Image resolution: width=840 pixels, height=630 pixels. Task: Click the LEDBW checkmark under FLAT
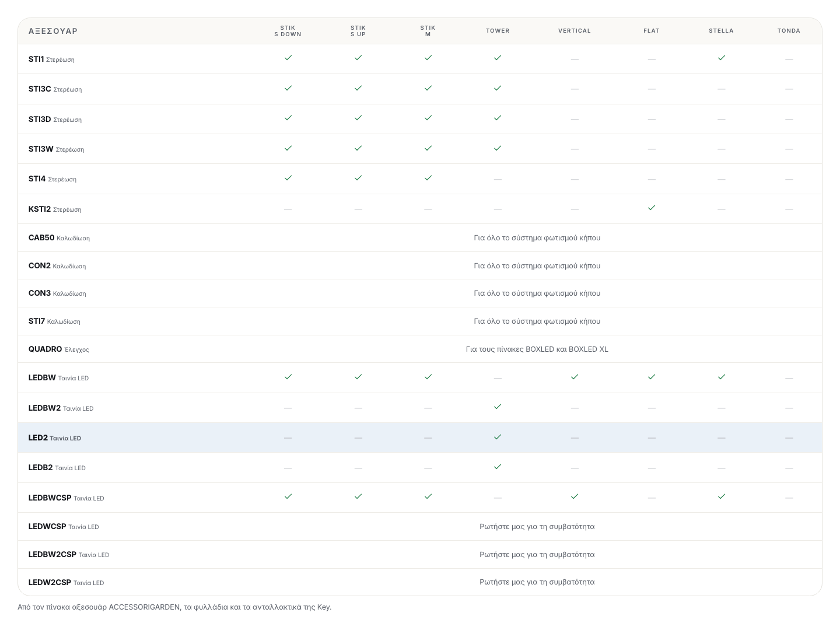(652, 377)
